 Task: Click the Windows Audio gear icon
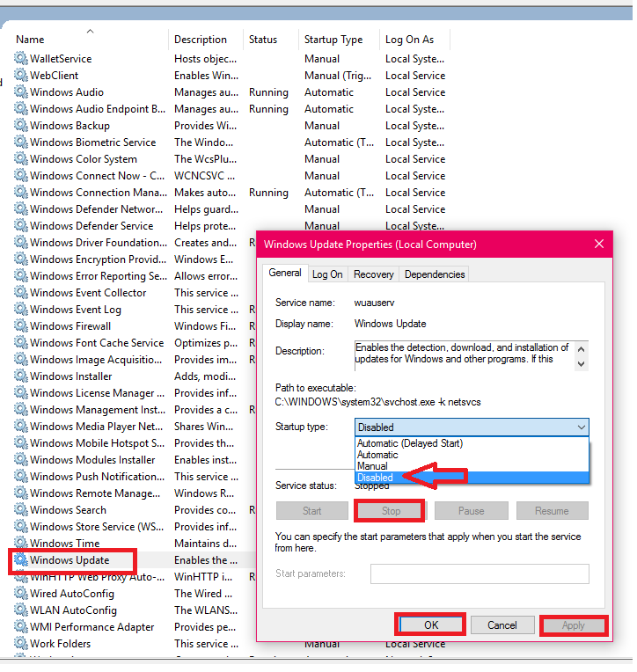[20, 91]
